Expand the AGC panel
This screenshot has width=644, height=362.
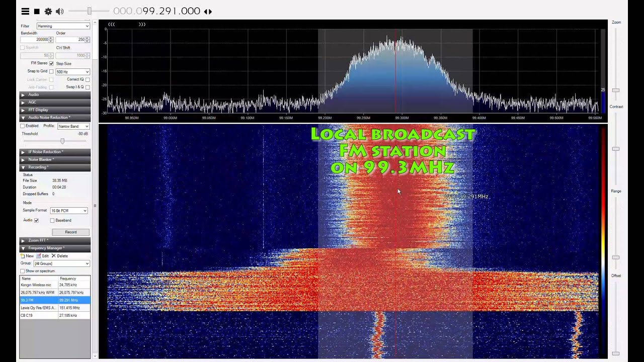point(55,102)
